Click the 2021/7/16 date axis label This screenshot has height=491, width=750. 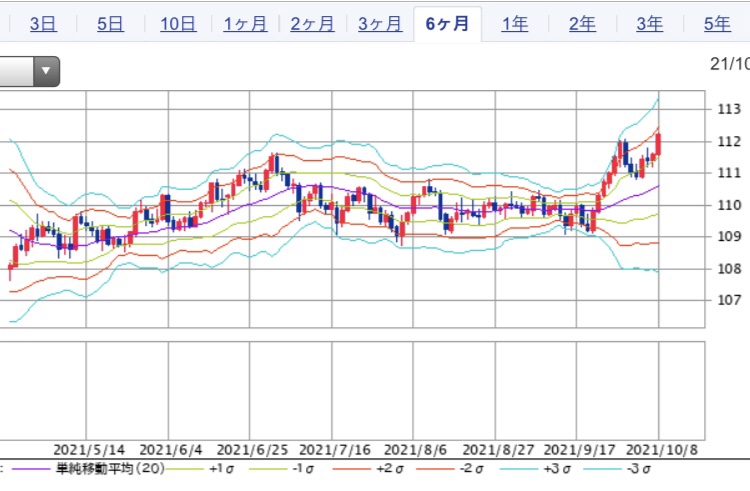click(329, 450)
